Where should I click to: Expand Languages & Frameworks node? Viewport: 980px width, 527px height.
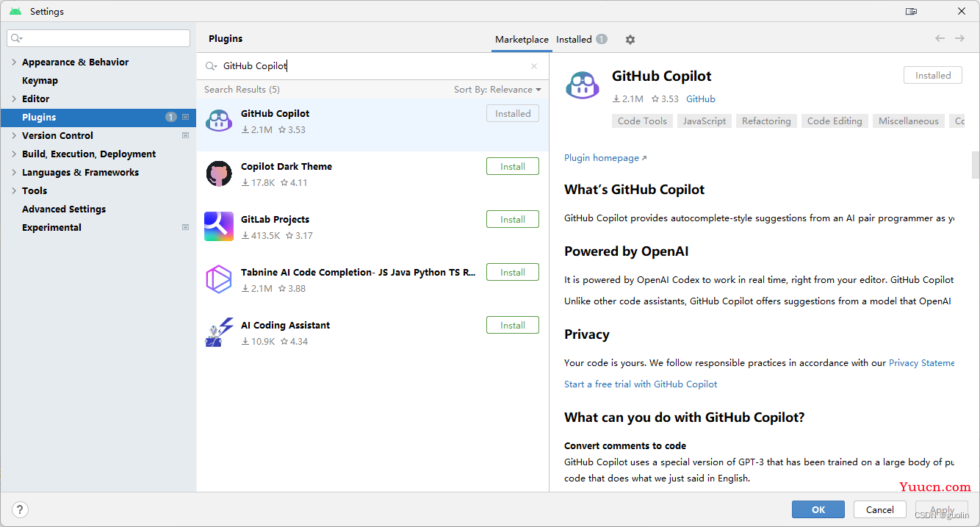[14, 173]
